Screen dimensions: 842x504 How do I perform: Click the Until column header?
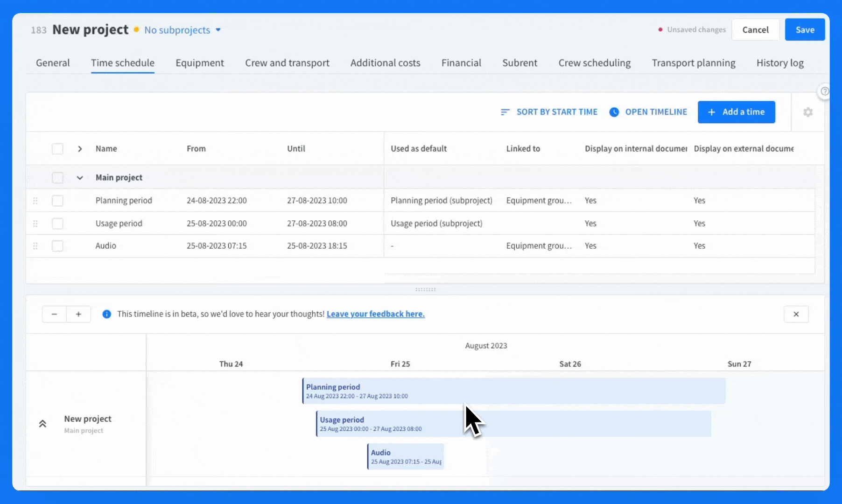click(296, 149)
